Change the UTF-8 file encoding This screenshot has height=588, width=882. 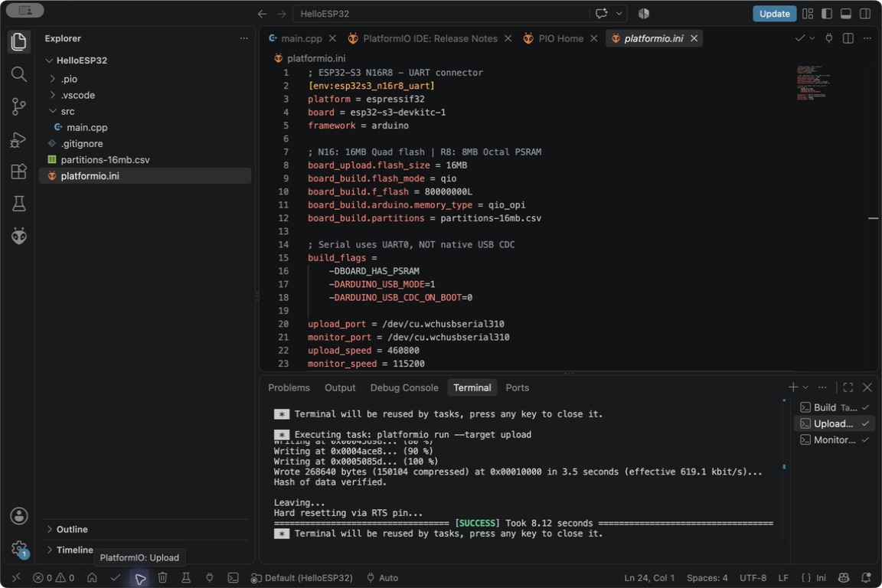coord(753,577)
